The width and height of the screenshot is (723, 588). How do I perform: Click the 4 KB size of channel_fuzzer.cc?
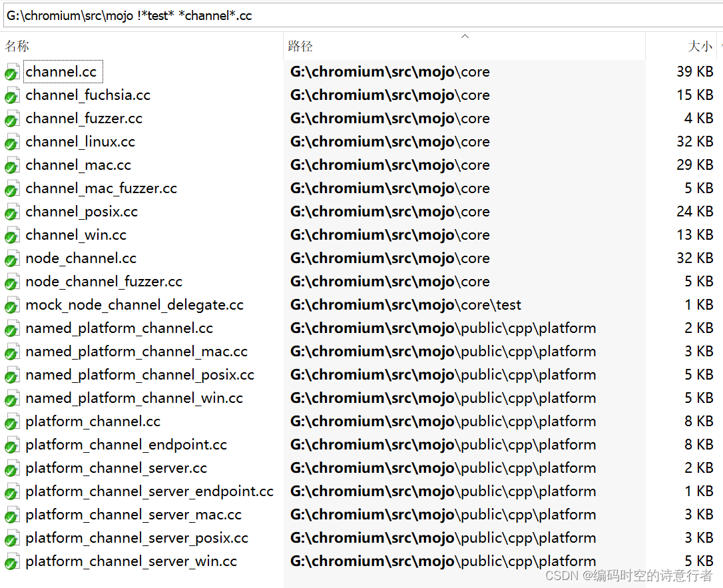point(698,118)
